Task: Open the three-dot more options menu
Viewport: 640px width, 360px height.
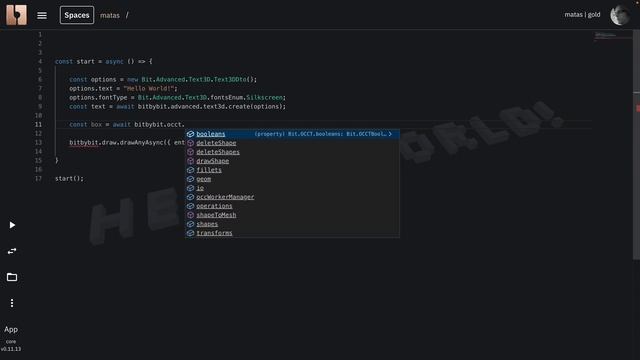Action: pos(12,303)
